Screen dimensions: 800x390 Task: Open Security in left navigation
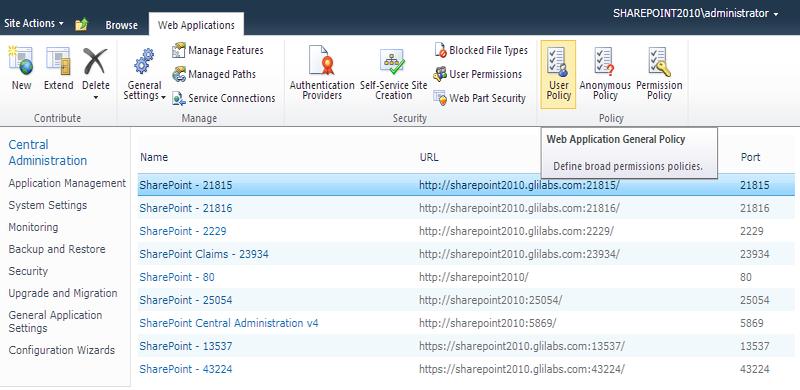28,271
